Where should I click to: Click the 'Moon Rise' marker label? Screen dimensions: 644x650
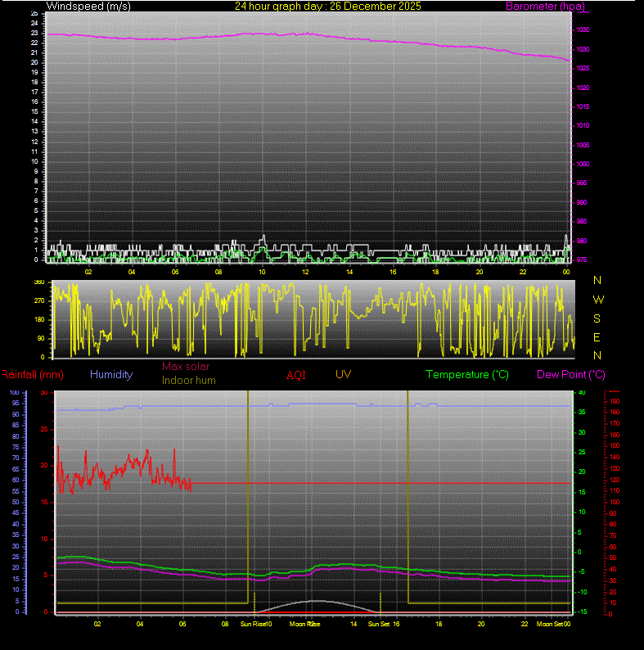(x=304, y=624)
